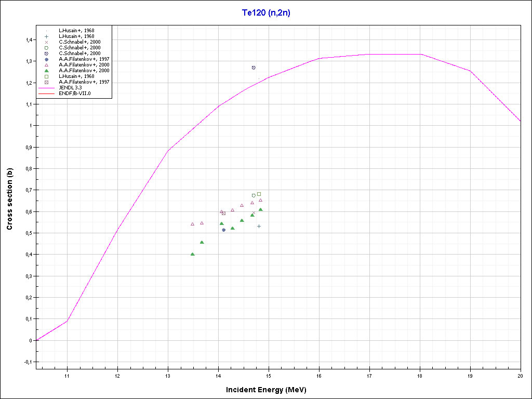The width and height of the screenshot is (532, 399).
Task: Select the open green square data point
Action: [x=259, y=194]
